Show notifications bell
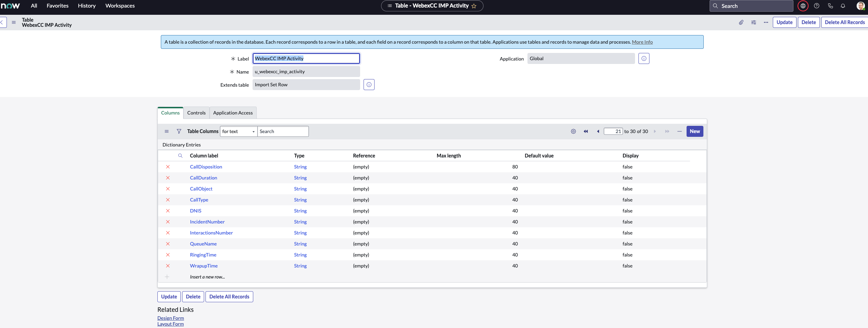The image size is (868, 328). [843, 6]
